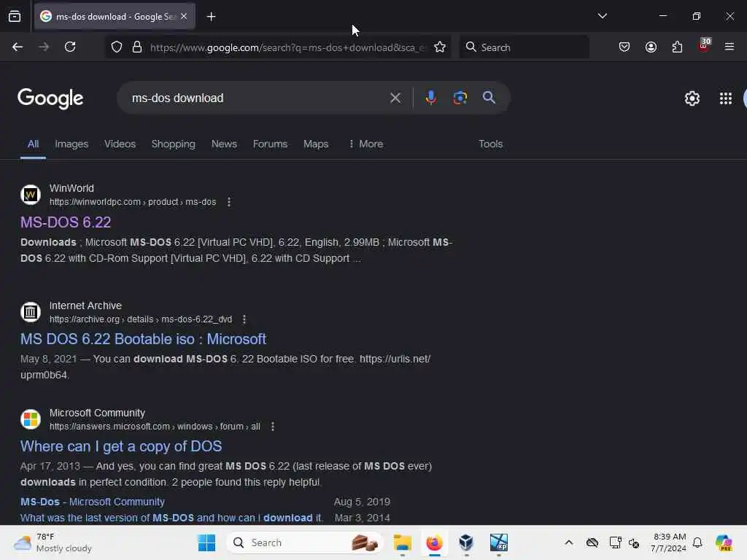Click the cloud sync tray icon
The width and height of the screenshot is (747, 560).
click(592, 542)
